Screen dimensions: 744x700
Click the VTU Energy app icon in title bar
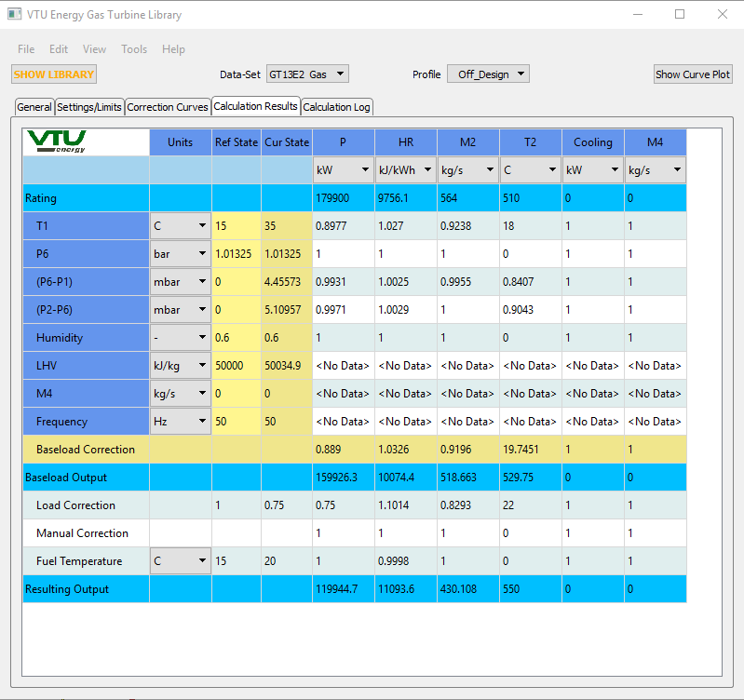[15, 14]
